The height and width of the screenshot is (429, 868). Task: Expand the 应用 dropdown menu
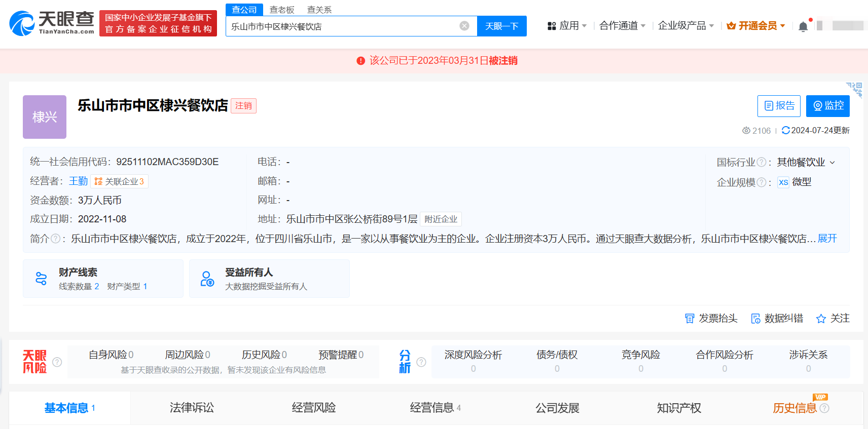coord(567,25)
